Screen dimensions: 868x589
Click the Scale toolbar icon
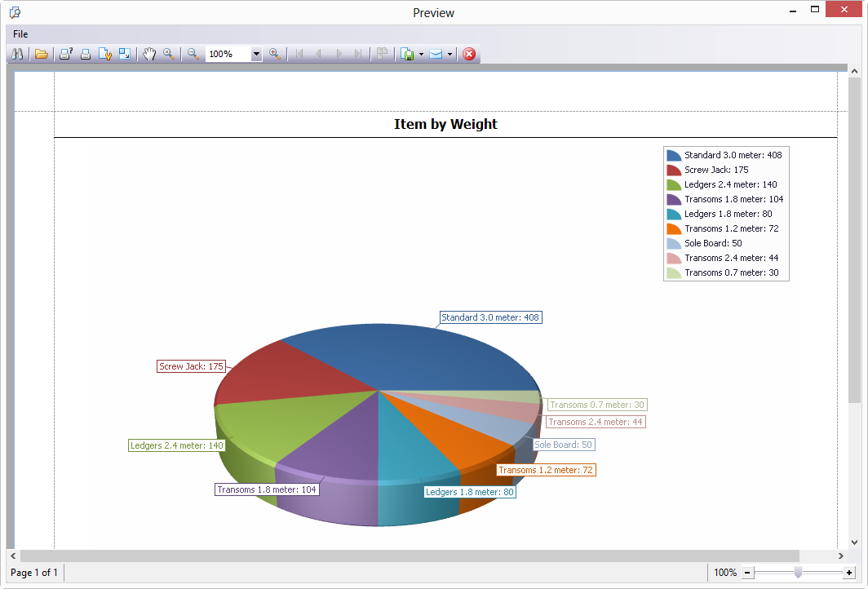click(125, 54)
